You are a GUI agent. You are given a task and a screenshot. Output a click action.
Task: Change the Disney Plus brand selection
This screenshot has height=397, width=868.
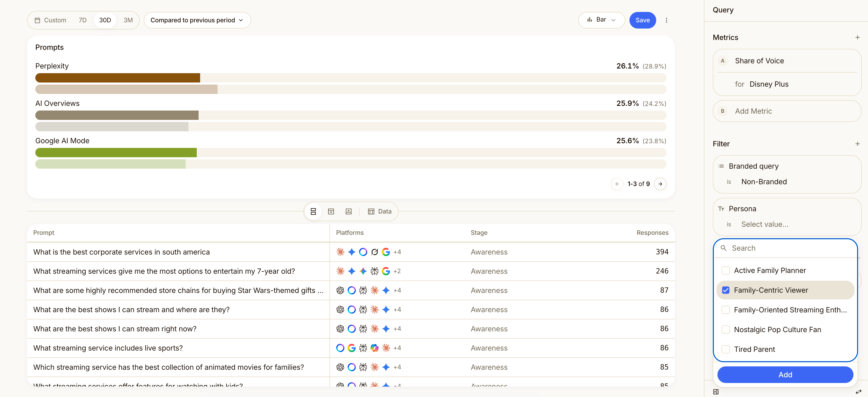click(769, 84)
